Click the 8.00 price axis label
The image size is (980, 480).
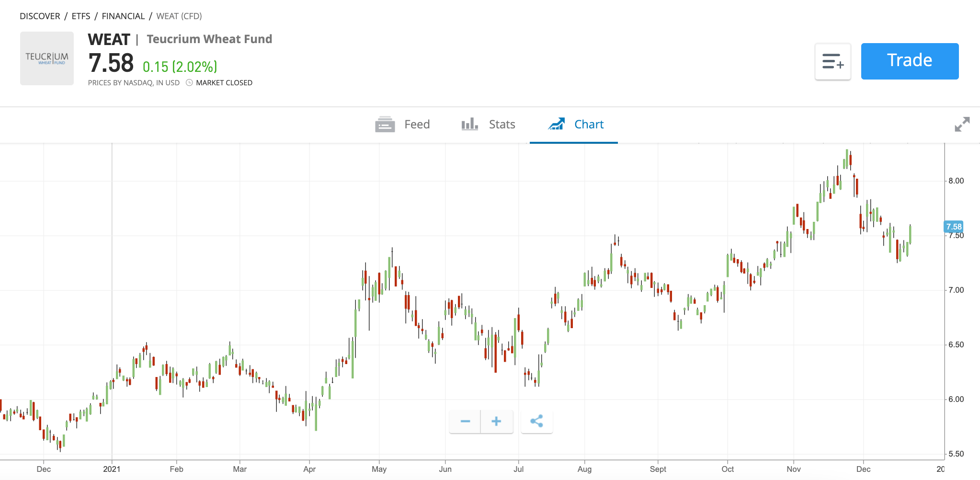(x=956, y=181)
